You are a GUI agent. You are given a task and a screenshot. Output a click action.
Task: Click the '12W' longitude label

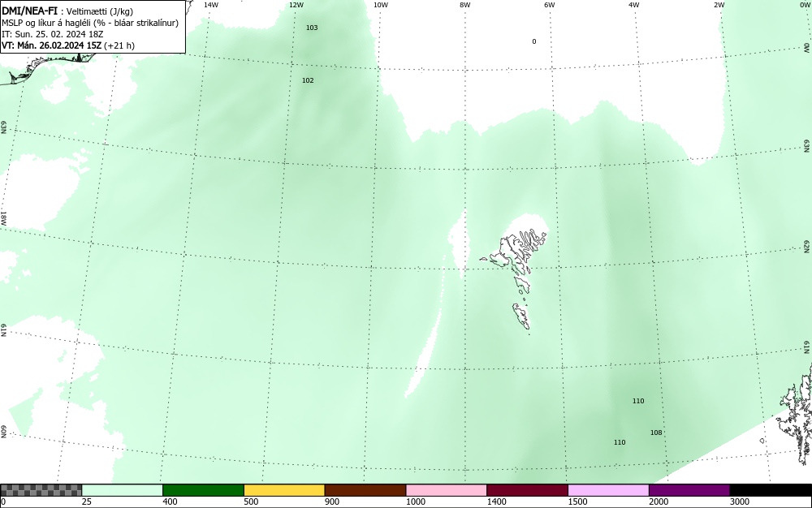coord(296,5)
